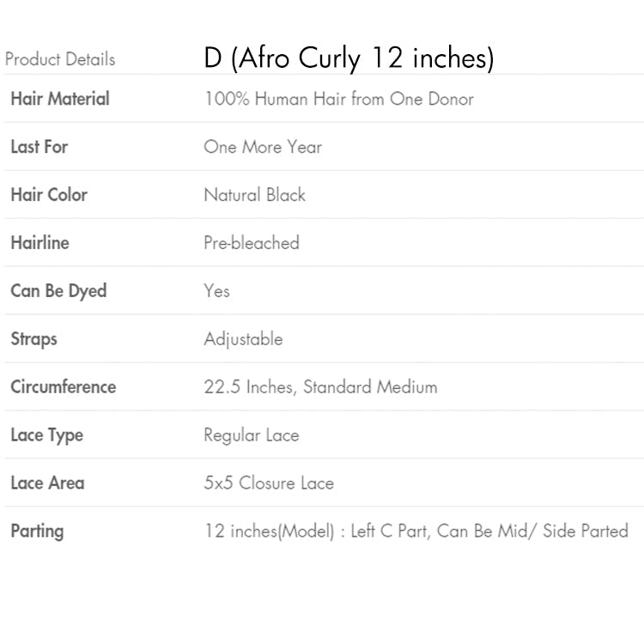Click the Natural Black value

pyautogui.click(x=254, y=195)
